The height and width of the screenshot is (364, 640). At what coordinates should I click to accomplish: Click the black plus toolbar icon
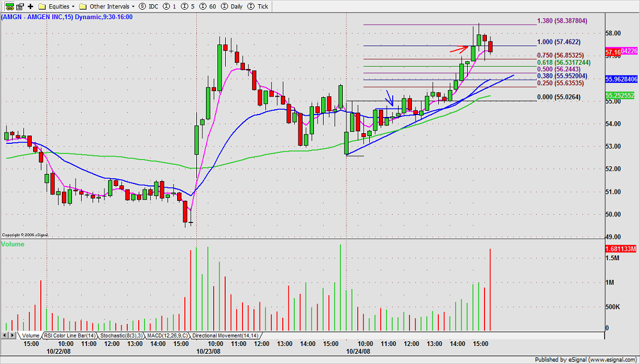point(30,6)
